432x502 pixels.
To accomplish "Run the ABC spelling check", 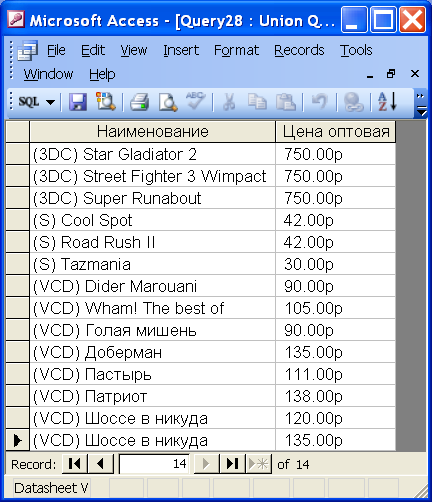I will click(195, 101).
